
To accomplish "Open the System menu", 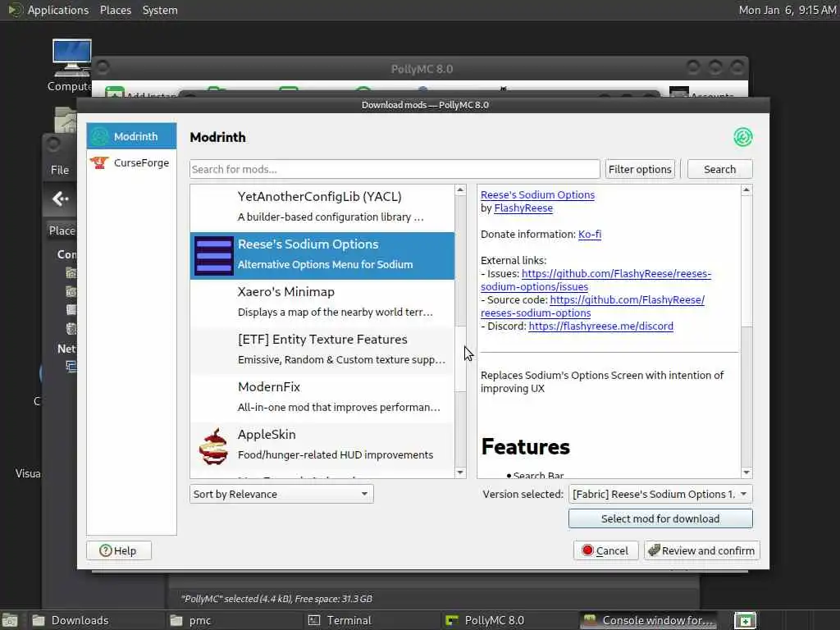I will click(x=160, y=10).
